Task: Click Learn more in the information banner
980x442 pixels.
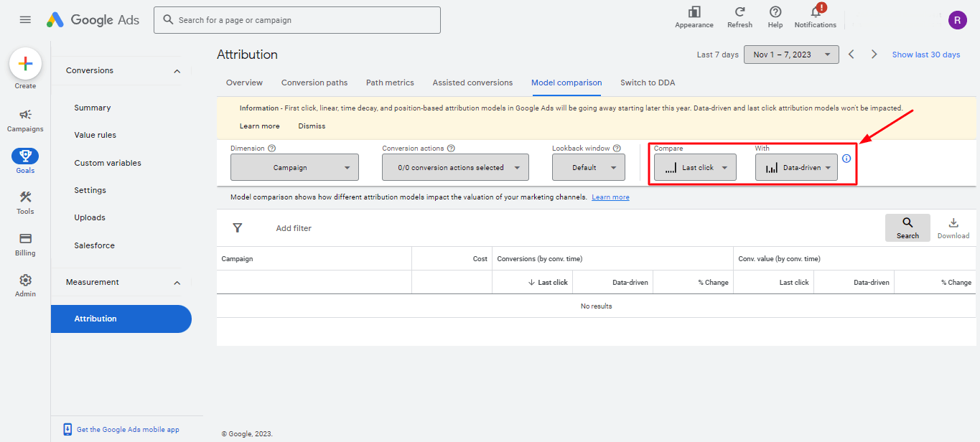Action: click(x=259, y=126)
